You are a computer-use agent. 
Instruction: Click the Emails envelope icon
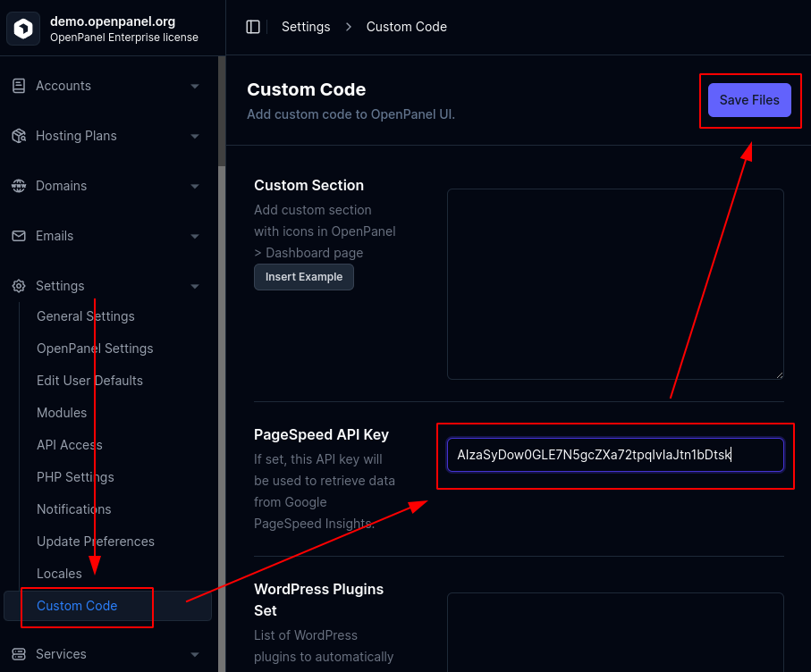[18, 236]
